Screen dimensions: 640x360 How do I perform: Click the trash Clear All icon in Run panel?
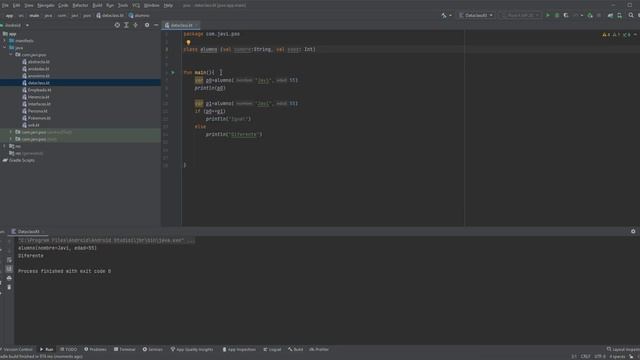[9, 287]
